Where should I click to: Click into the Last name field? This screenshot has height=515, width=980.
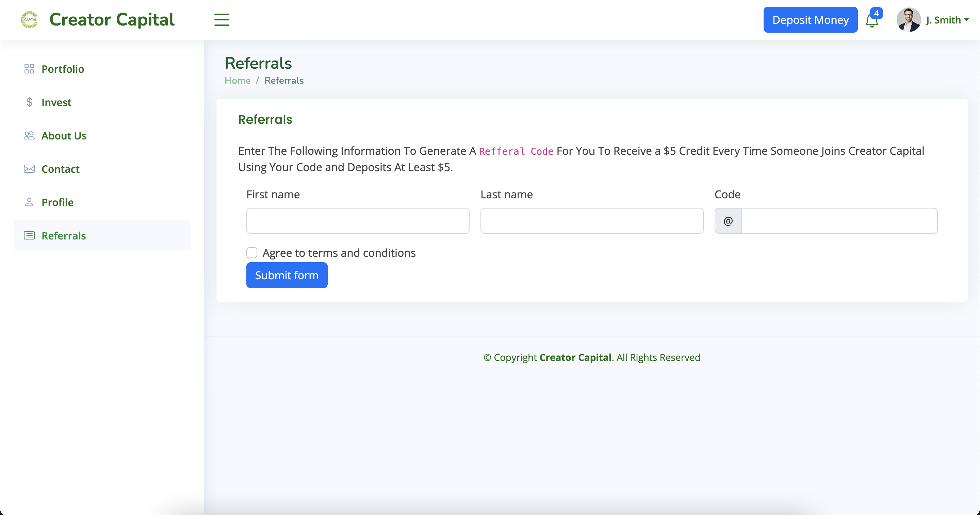coord(592,221)
